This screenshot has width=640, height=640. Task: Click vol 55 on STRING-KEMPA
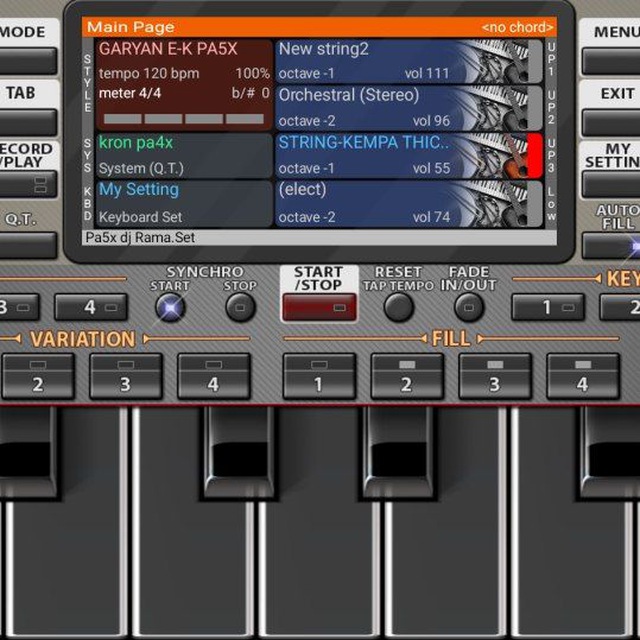(431, 168)
